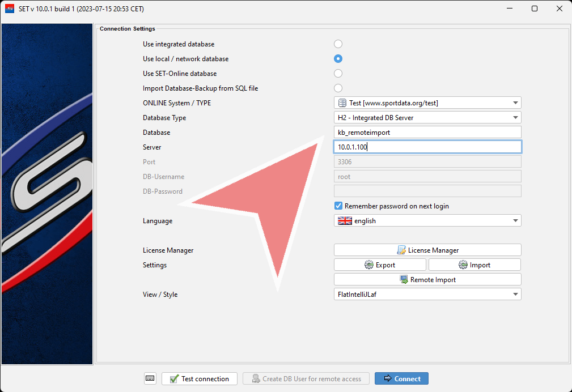Click the SET app icon in title bar
The height and width of the screenshot is (392, 572).
click(10, 8)
